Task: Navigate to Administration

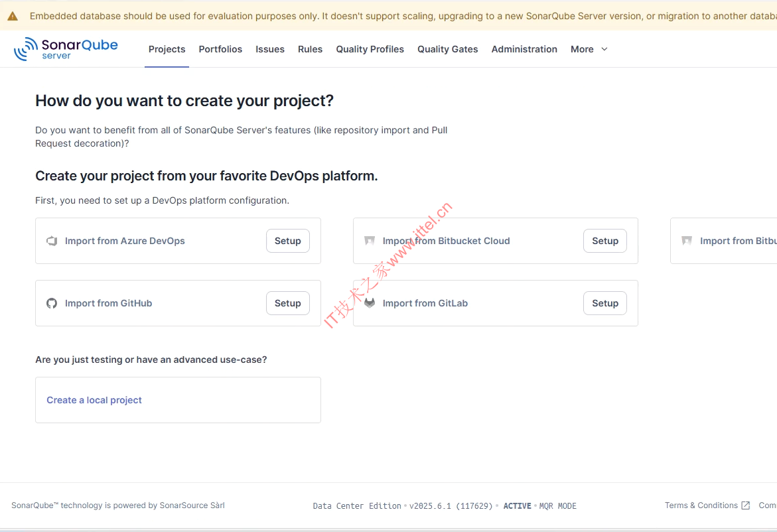Action: 524,49
